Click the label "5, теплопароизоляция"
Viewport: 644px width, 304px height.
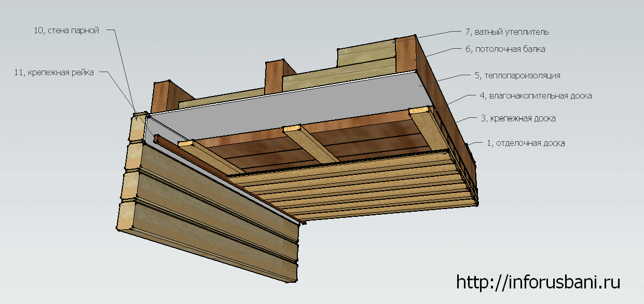[517, 76]
